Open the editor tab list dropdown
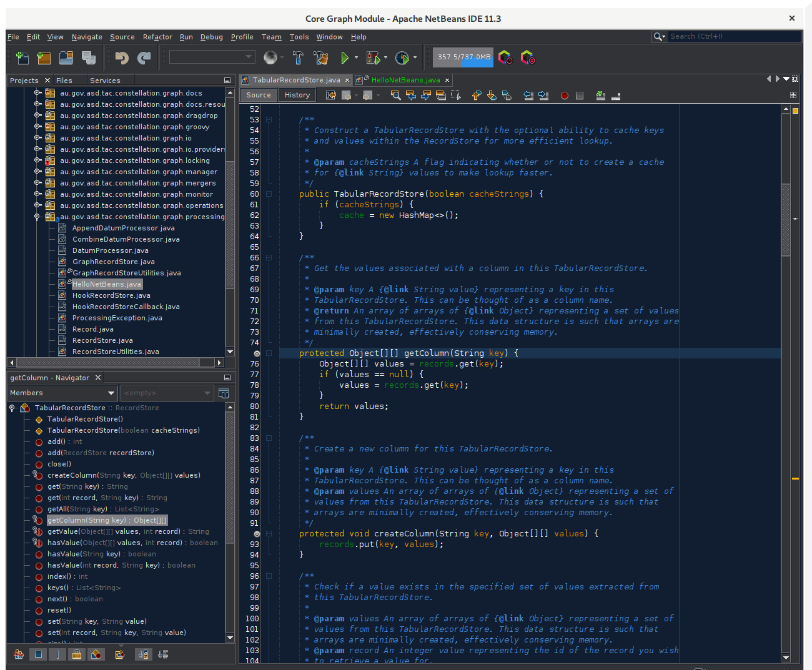The height and width of the screenshot is (670, 812). point(785,79)
